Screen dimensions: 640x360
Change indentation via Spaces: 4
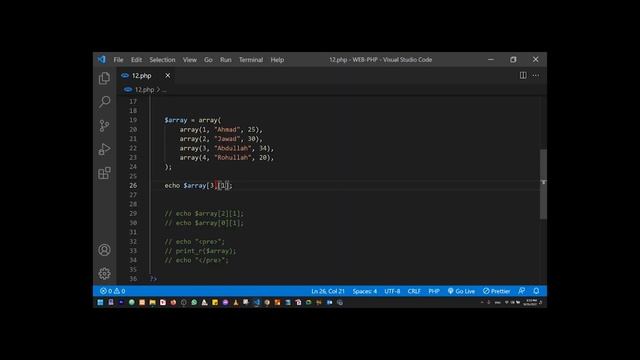[364, 291]
